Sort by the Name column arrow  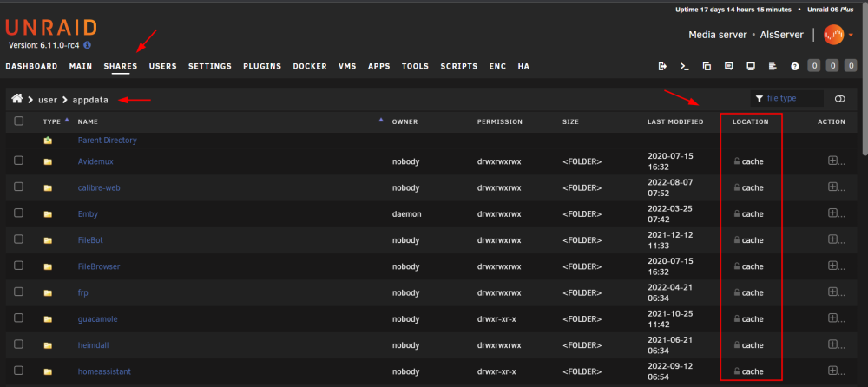[x=381, y=120]
